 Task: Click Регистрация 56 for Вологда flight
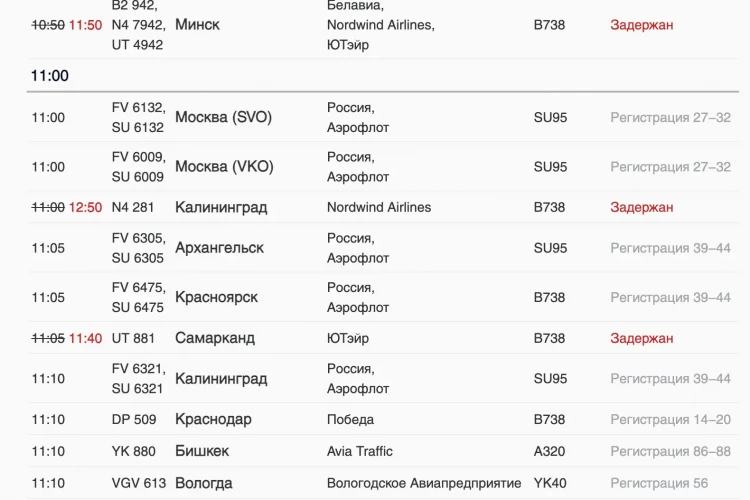pyautogui.click(x=659, y=483)
